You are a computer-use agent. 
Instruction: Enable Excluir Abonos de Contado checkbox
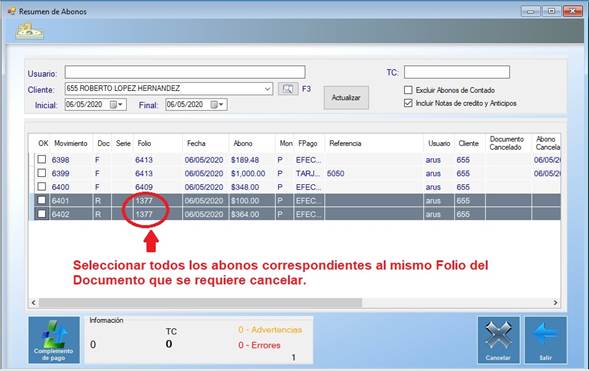(x=408, y=90)
